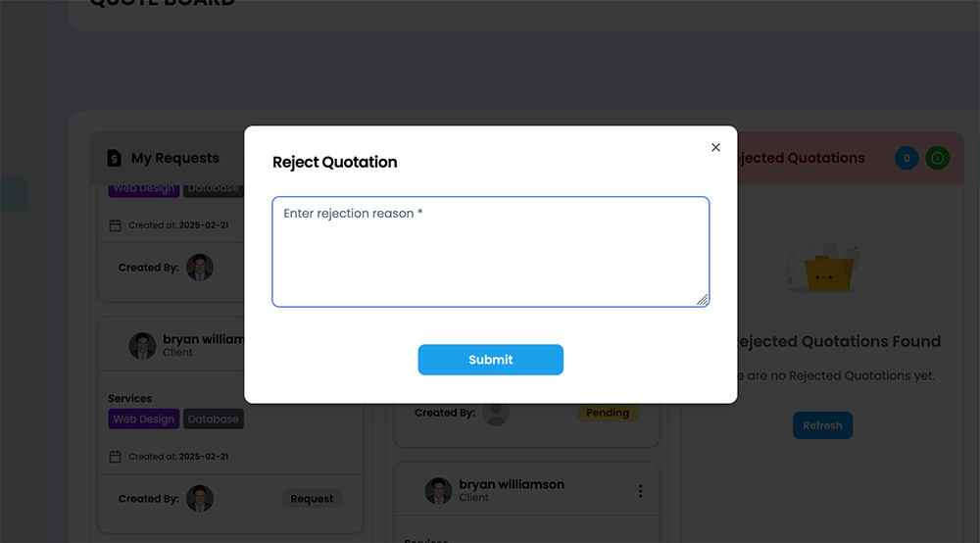Image resolution: width=980 pixels, height=543 pixels.
Task: Click the creator avatar beside Request badge
Action: click(200, 499)
